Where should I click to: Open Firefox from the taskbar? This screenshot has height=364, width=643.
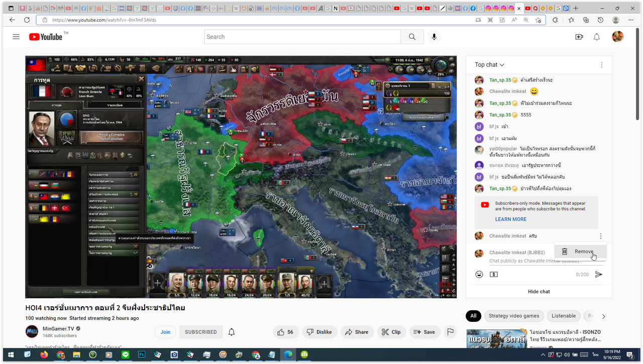pos(44,355)
